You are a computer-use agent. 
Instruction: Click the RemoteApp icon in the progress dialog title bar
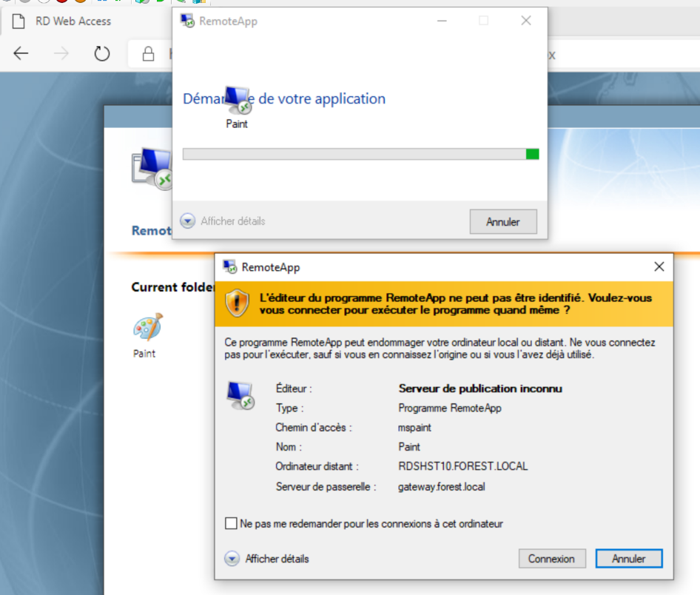click(187, 21)
